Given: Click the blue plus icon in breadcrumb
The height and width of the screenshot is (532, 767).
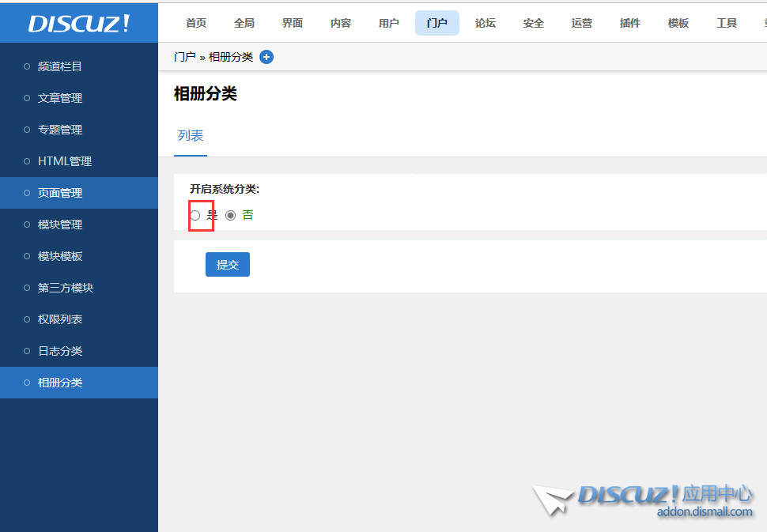Looking at the screenshot, I should pyautogui.click(x=266, y=56).
